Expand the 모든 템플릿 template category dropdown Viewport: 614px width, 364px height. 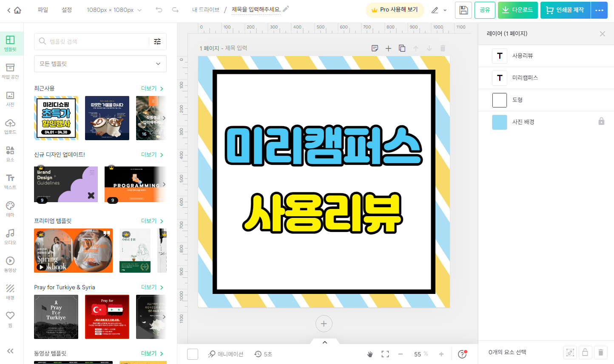point(100,64)
